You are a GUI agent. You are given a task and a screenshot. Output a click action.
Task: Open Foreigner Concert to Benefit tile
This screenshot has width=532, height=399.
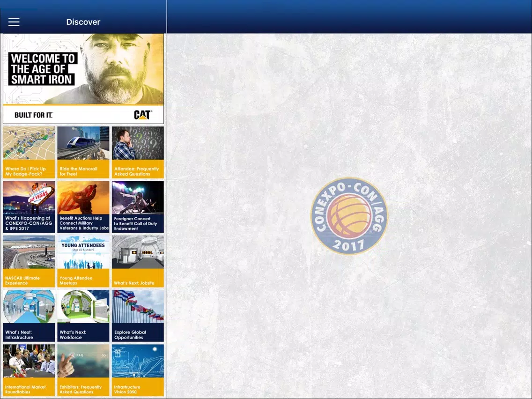pos(138,207)
